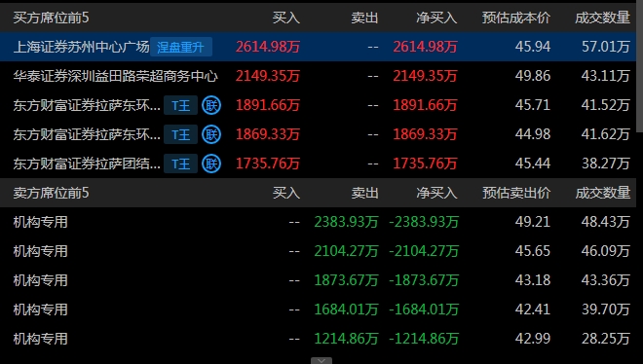Click the vertical scrollbar on the right
This screenshot has width=643, height=364.
tap(640, 65)
